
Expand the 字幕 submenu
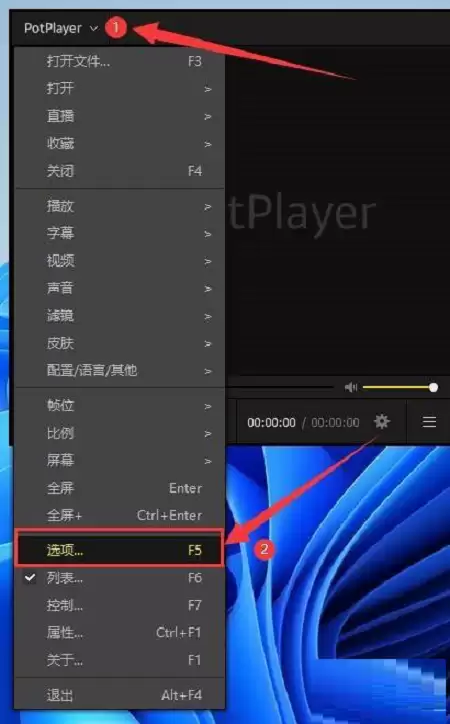tap(120, 233)
